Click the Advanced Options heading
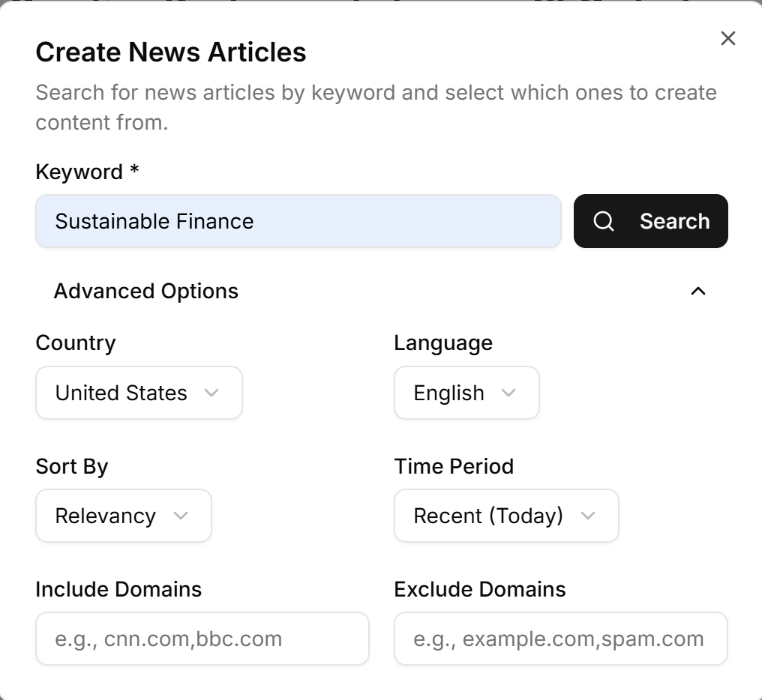 146,292
